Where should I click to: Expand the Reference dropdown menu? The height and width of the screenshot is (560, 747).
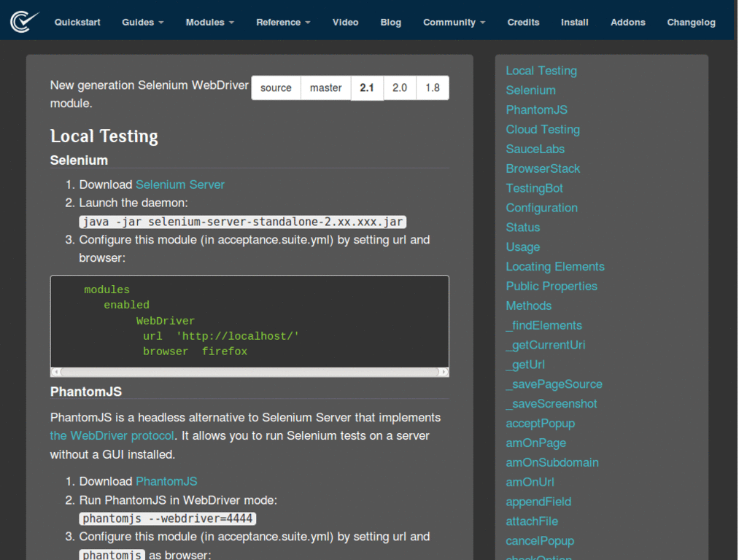[x=283, y=23]
